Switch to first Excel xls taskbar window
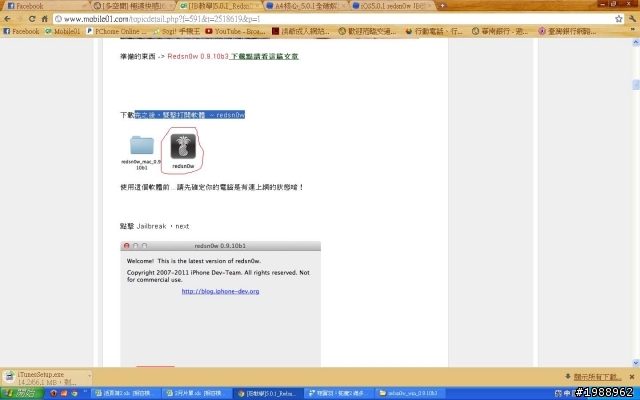This screenshot has width=640, height=400. tap(125, 393)
